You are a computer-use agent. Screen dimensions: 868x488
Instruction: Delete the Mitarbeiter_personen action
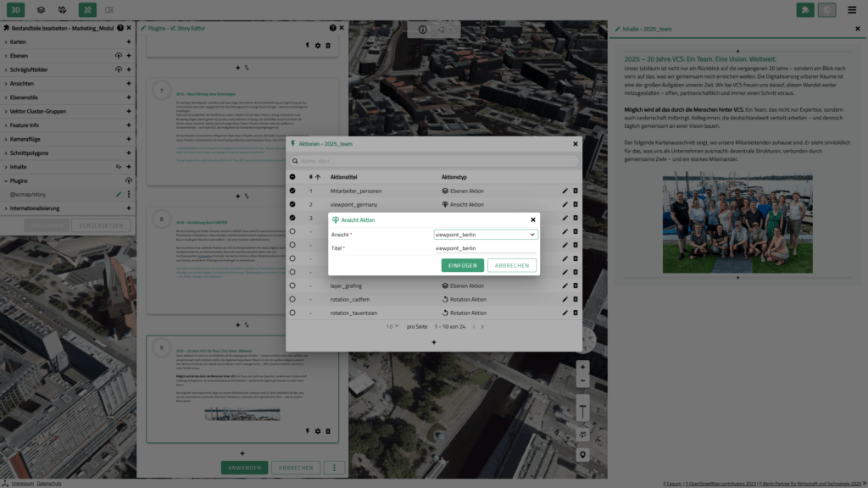pyautogui.click(x=576, y=191)
